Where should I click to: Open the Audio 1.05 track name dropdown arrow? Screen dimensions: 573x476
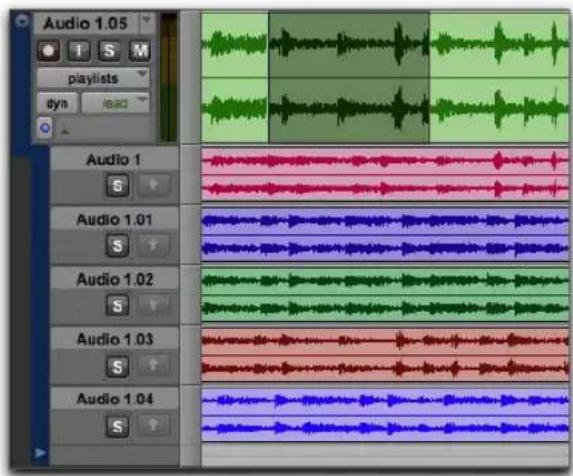pos(147,21)
